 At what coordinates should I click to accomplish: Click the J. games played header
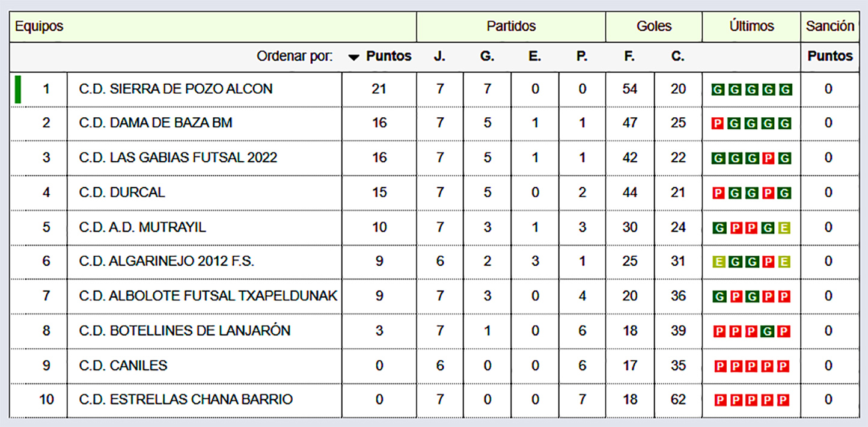[x=439, y=57]
